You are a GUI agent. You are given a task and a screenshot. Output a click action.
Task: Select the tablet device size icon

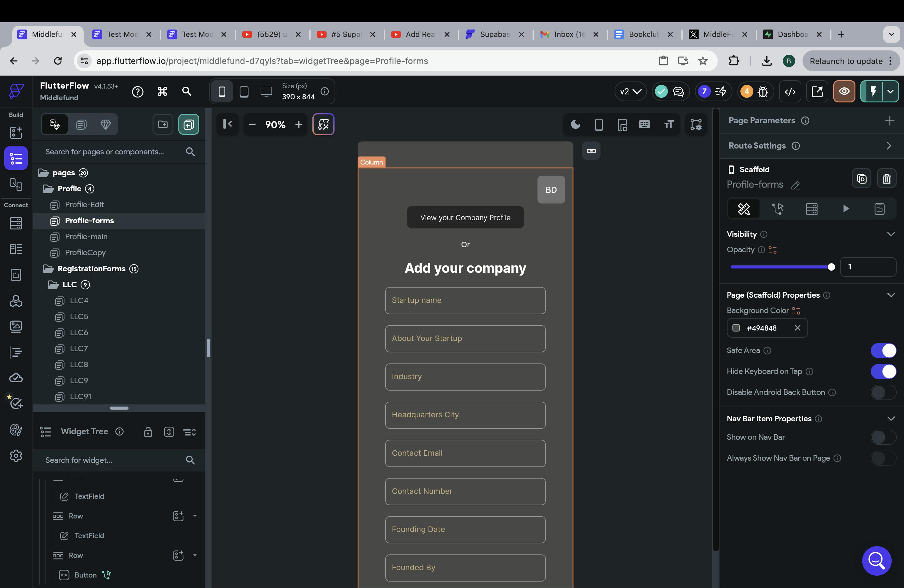click(244, 92)
